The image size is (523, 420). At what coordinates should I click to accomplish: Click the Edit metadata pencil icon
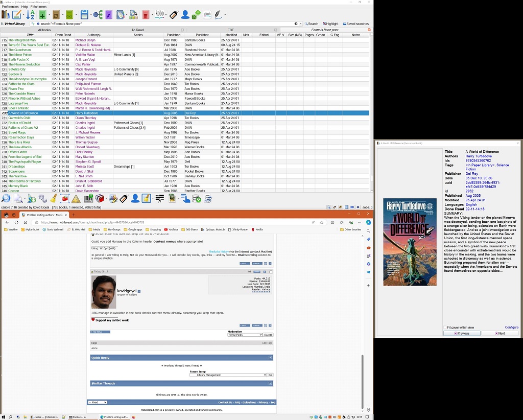17,14
